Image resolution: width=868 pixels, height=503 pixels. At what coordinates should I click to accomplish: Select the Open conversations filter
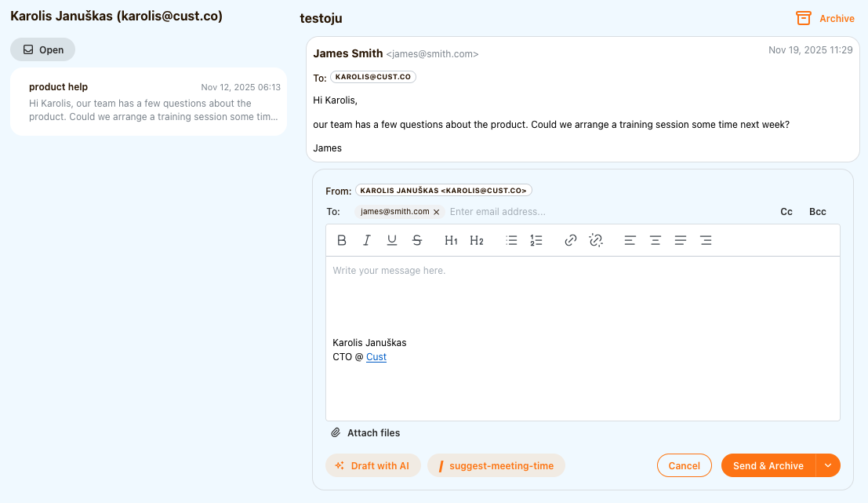click(x=43, y=49)
